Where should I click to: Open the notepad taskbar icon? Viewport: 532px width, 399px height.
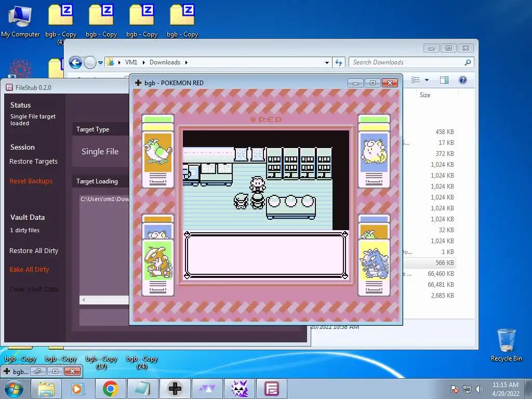142,389
